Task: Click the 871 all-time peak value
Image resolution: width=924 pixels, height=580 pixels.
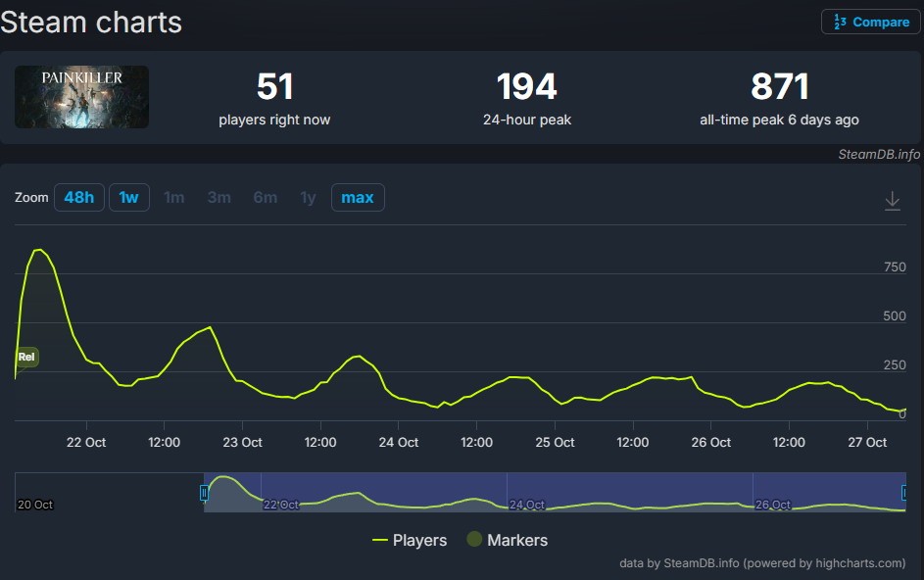Action: tap(779, 87)
